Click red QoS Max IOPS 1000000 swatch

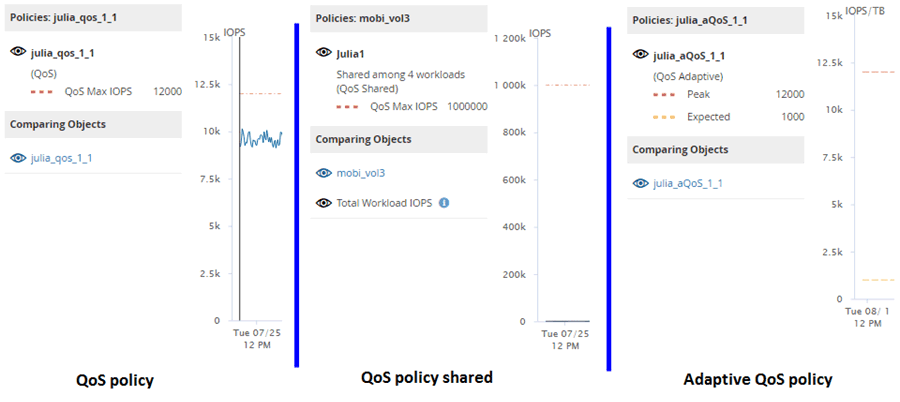(348, 106)
